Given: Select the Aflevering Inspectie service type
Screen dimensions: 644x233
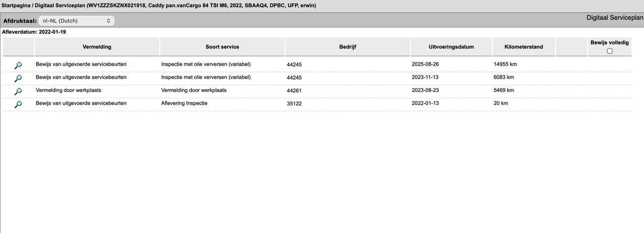Looking at the screenshot, I should point(184,103).
